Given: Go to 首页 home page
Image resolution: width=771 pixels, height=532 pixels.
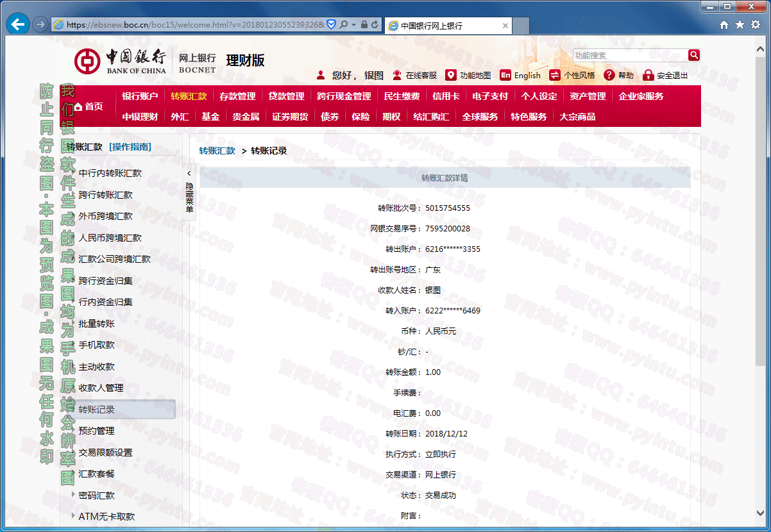Looking at the screenshot, I should click(x=89, y=106).
